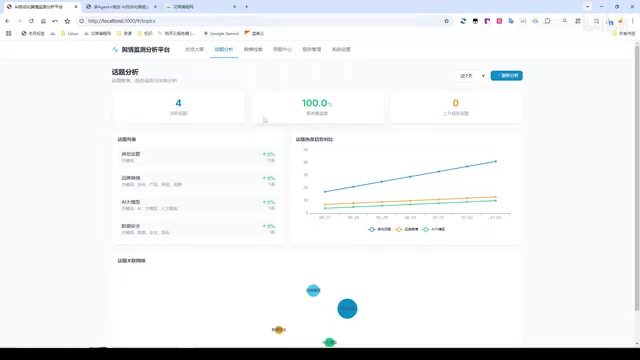Toggle the orange 品牌舆情 chart legend item
The height and width of the screenshot is (360, 640).
pos(407,229)
